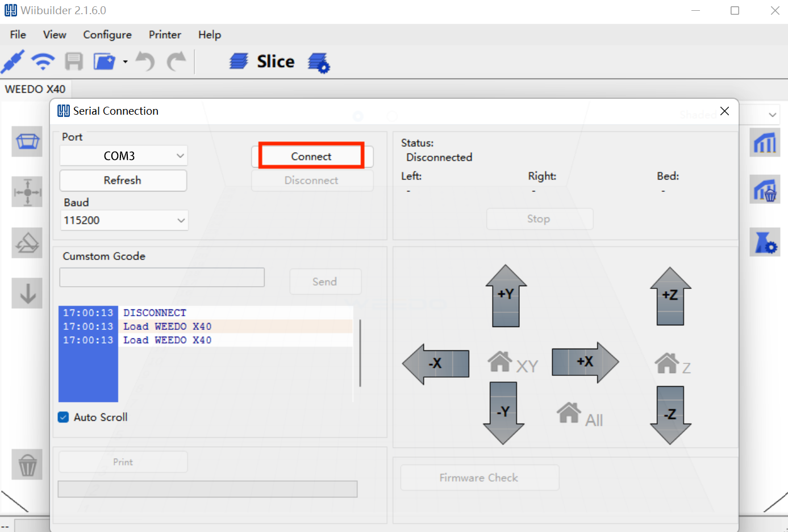Click the Home All axes icon

[579, 415]
